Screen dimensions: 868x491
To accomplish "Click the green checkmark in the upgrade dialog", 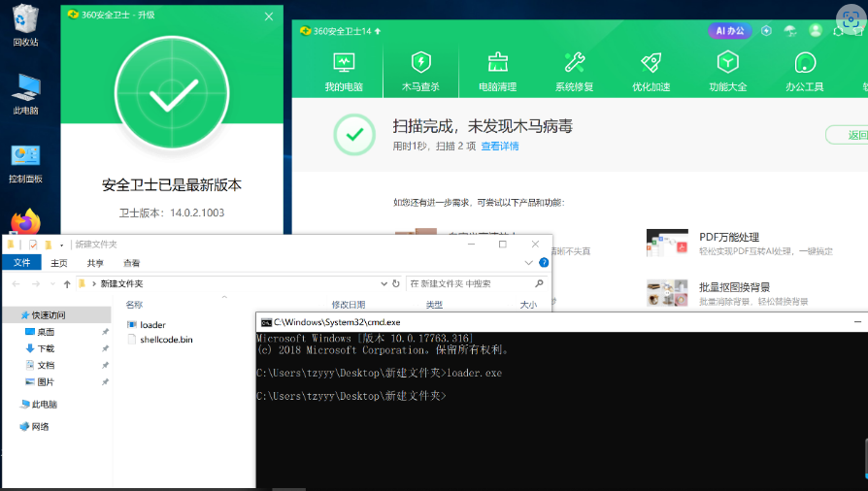I will [x=172, y=93].
